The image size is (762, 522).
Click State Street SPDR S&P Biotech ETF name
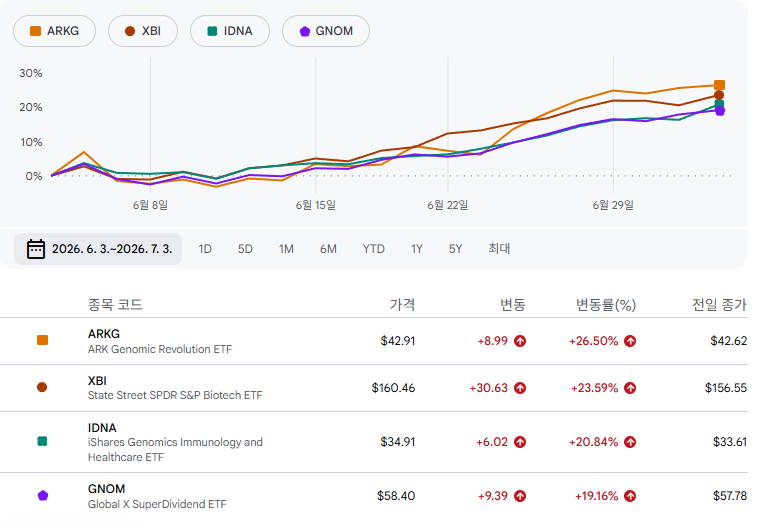tap(175, 395)
